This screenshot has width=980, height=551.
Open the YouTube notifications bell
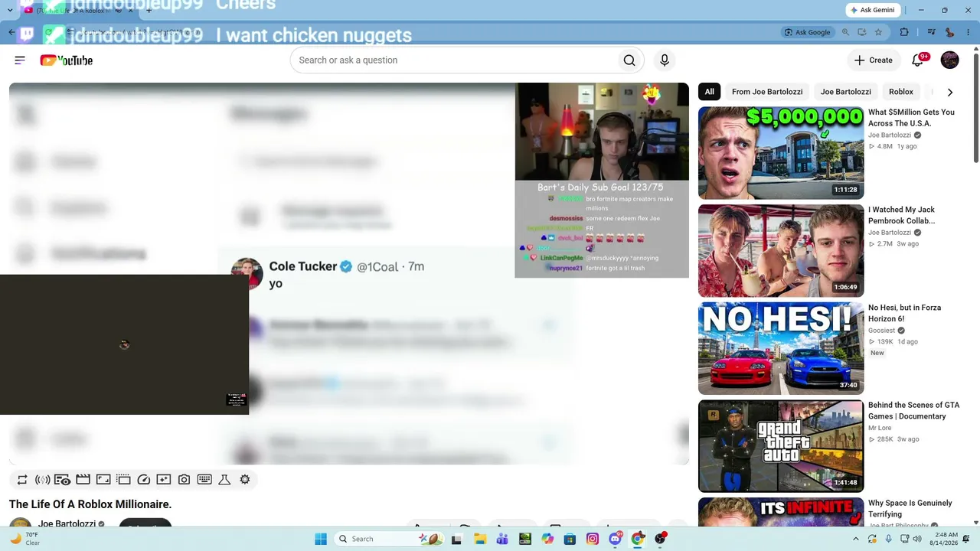[x=917, y=60]
